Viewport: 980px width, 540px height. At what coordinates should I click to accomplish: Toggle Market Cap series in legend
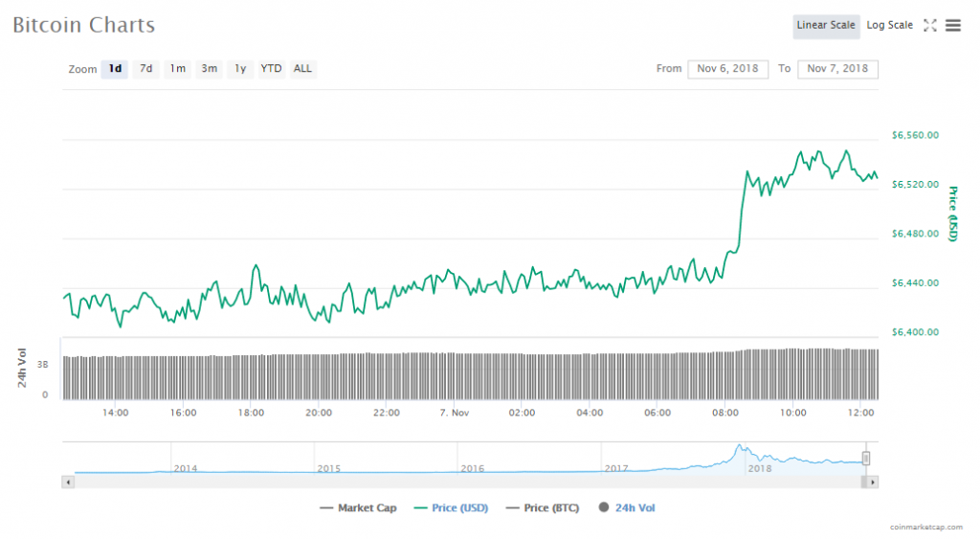[x=359, y=508]
